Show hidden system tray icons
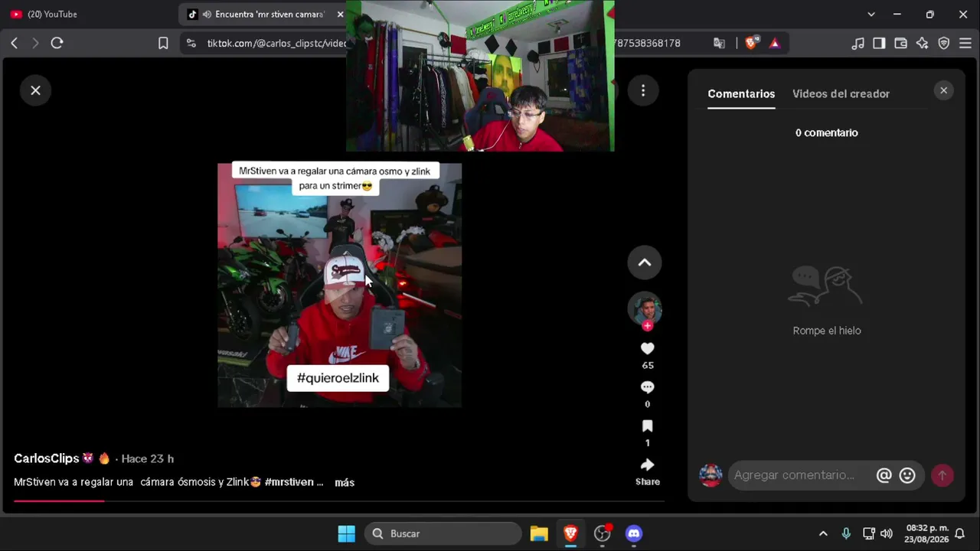The image size is (980, 551). click(823, 533)
